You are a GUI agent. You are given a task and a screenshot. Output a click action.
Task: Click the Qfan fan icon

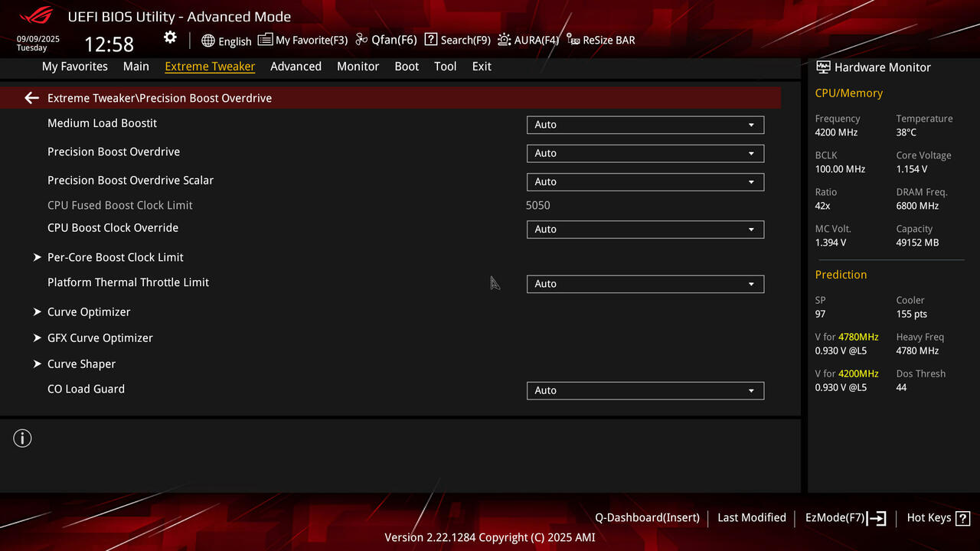[361, 40]
